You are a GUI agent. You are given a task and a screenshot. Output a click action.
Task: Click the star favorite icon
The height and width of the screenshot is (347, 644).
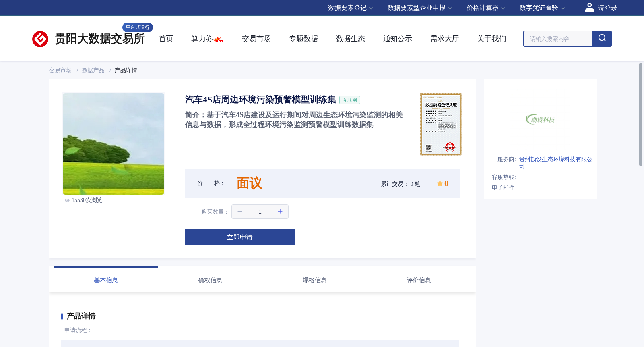(440, 183)
